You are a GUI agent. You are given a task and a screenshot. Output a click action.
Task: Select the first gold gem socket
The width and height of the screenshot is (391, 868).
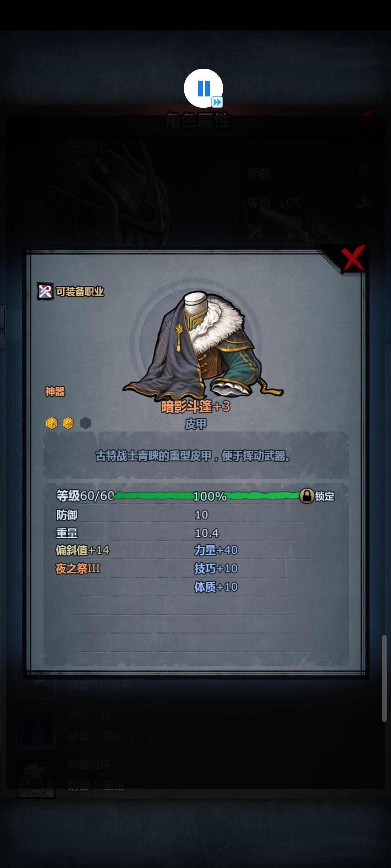tap(52, 423)
